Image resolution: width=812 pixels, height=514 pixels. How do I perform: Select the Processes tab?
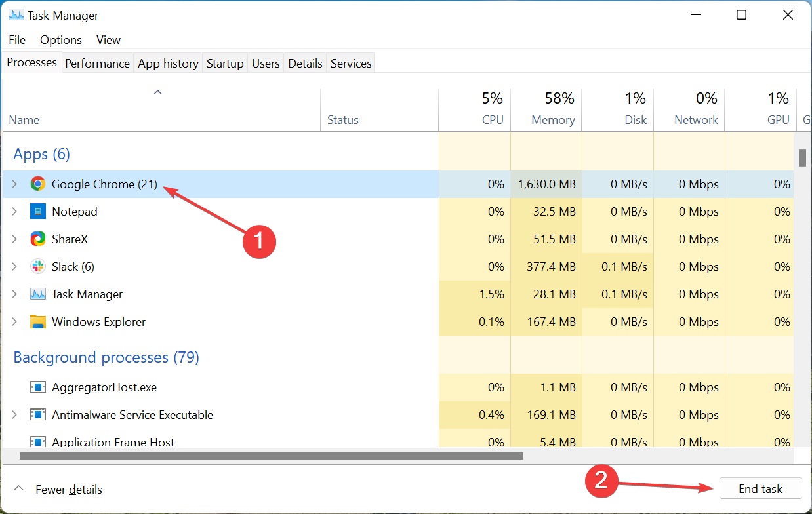[31, 62]
